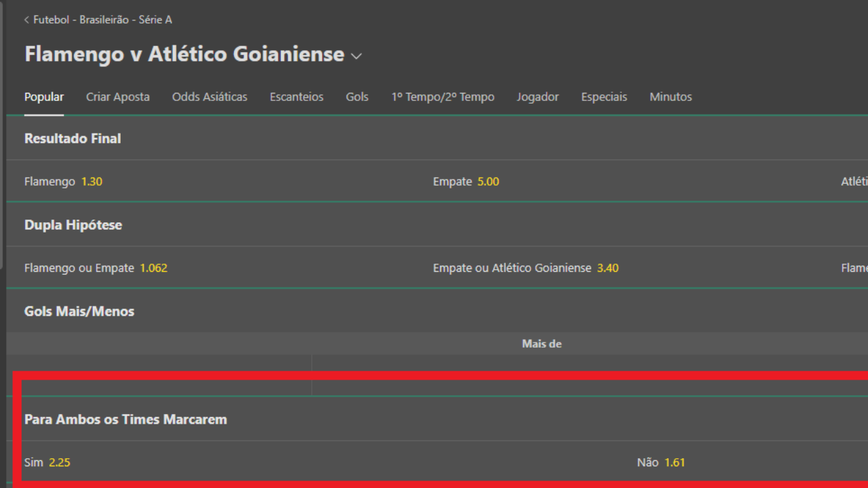Screen dimensions: 868x488
Task: Click the Flamengo v Atlético Goianiense title
Action: pos(184,54)
